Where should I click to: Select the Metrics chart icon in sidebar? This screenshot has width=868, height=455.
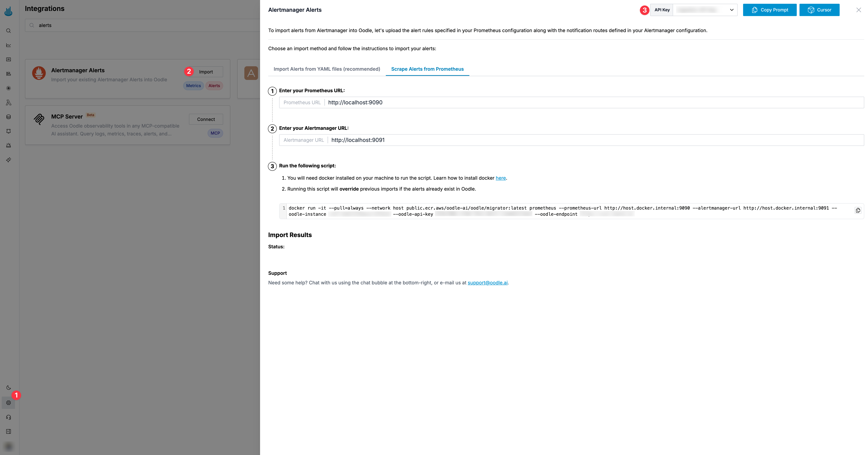pos(8,45)
